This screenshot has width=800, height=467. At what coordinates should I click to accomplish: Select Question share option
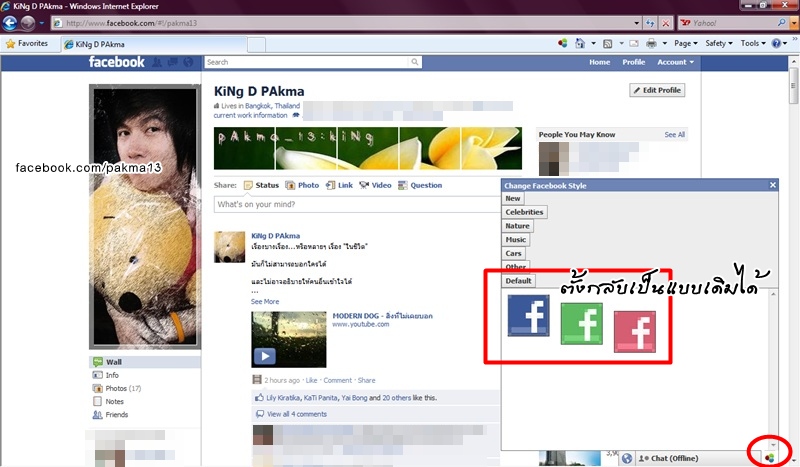(420, 185)
